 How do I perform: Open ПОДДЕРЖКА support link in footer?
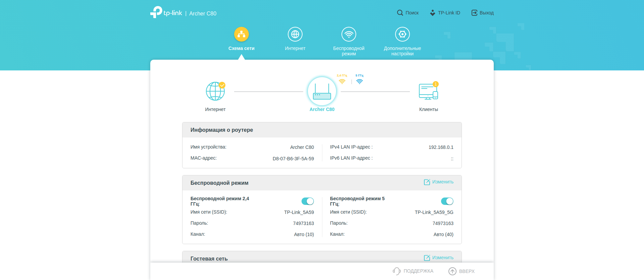[413, 271]
